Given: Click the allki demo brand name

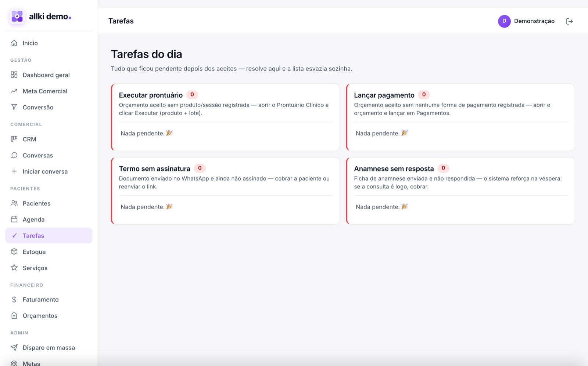Looking at the screenshot, I should point(50,17).
